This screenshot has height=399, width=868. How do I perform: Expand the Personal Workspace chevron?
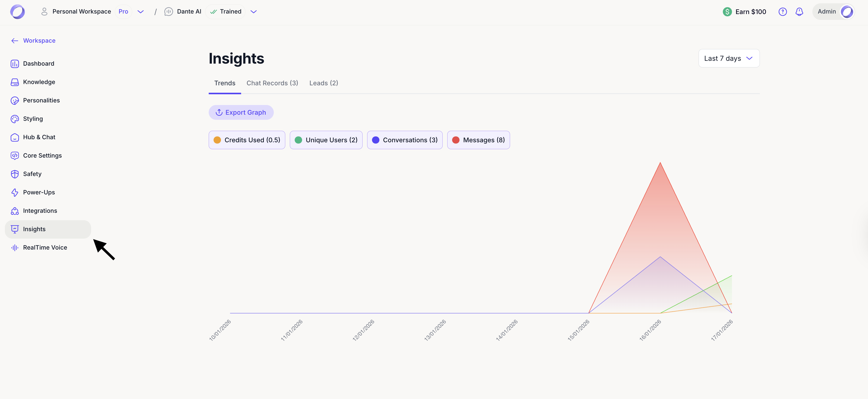coord(141,12)
